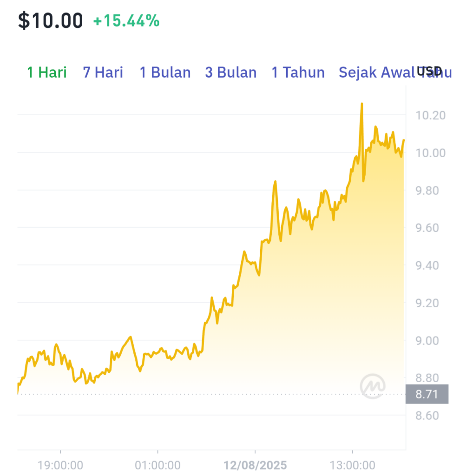Click the 13:00:00 time axis label

[352, 465]
